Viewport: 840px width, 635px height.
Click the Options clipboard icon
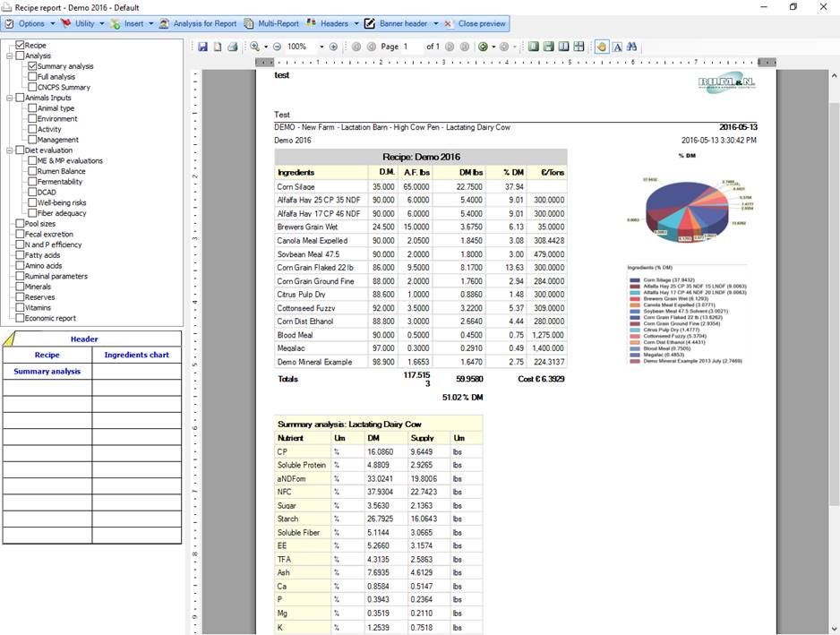[x=9, y=23]
